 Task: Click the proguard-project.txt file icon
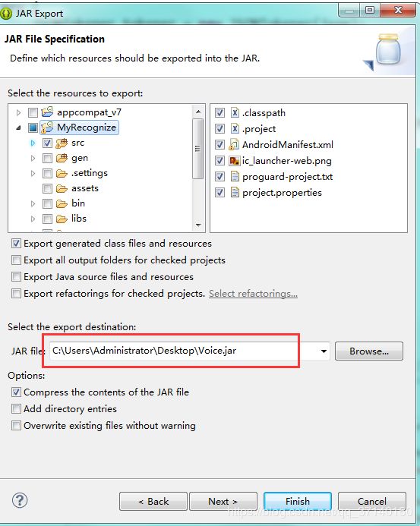tap(235, 176)
